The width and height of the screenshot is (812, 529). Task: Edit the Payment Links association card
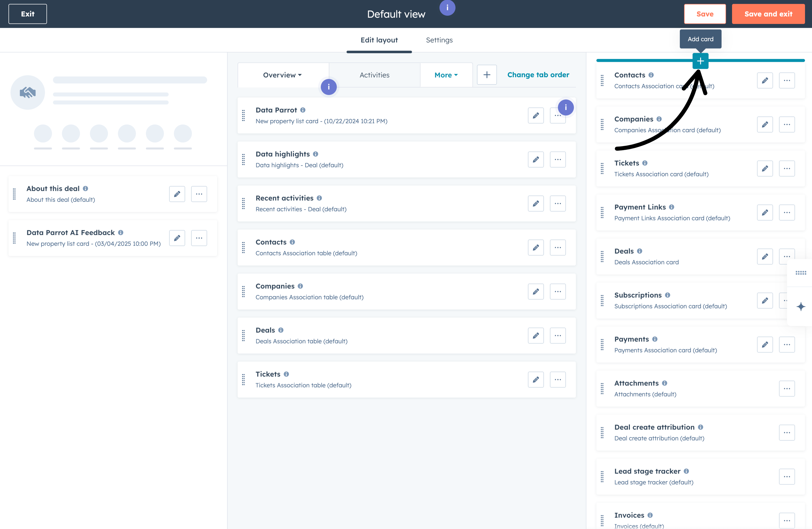765,212
